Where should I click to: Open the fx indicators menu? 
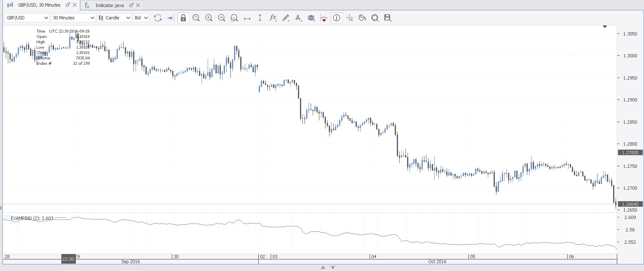coord(273,18)
